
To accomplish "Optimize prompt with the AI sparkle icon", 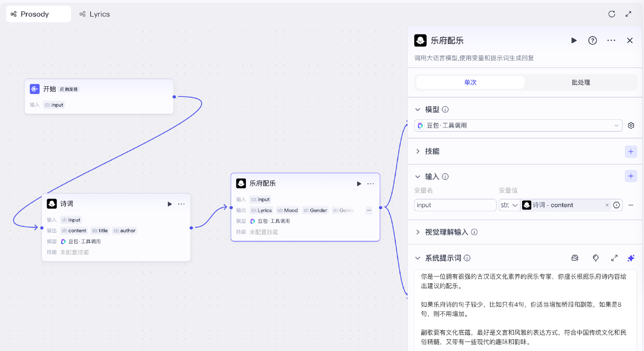I will coord(631,258).
